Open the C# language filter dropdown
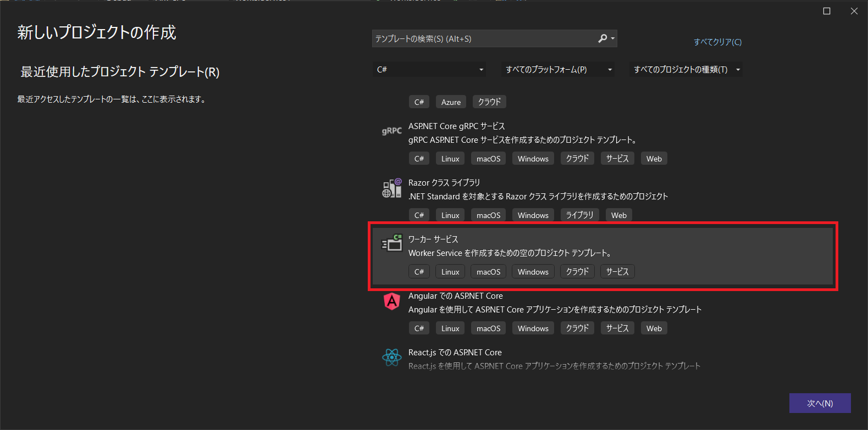The height and width of the screenshot is (430, 868). 430,70
